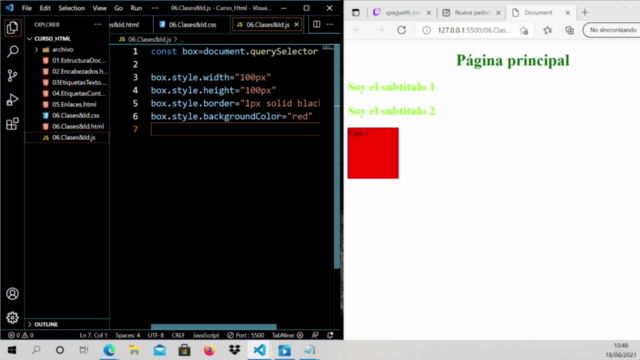The width and height of the screenshot is (640, 360).
Task: Click the Port: 5500 Live Server indicator
Action: point(246,335)
